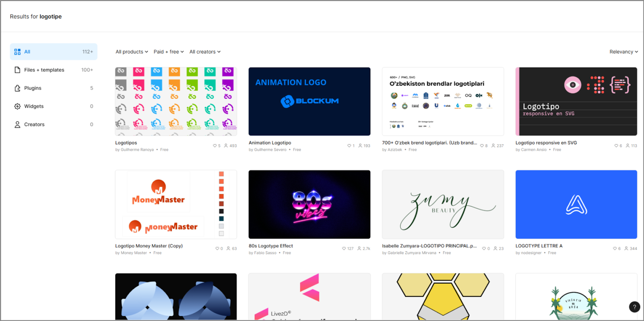The width and height of the screenshot is (644, 321).
Task: Click the Files + templates page icon
Action: pos(17,70)
